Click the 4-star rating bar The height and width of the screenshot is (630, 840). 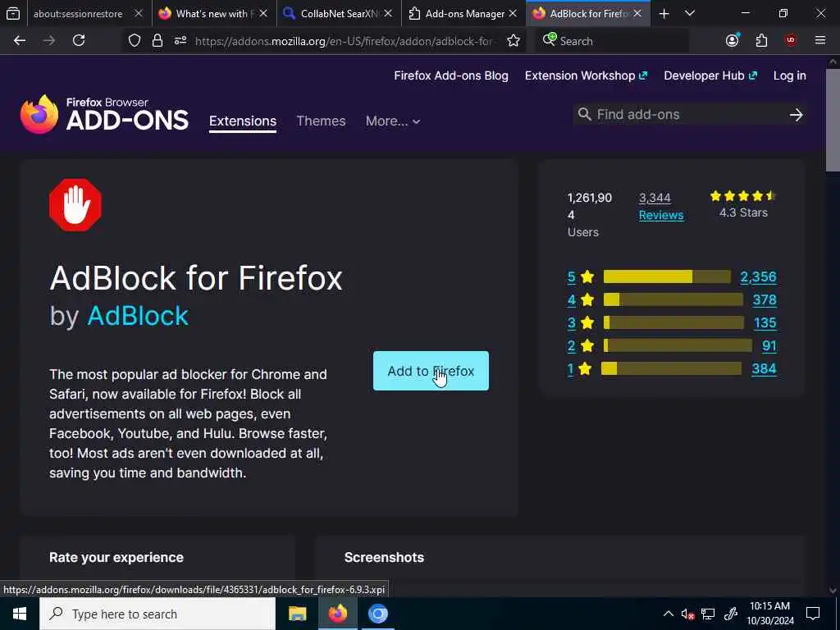coord(673,299)
